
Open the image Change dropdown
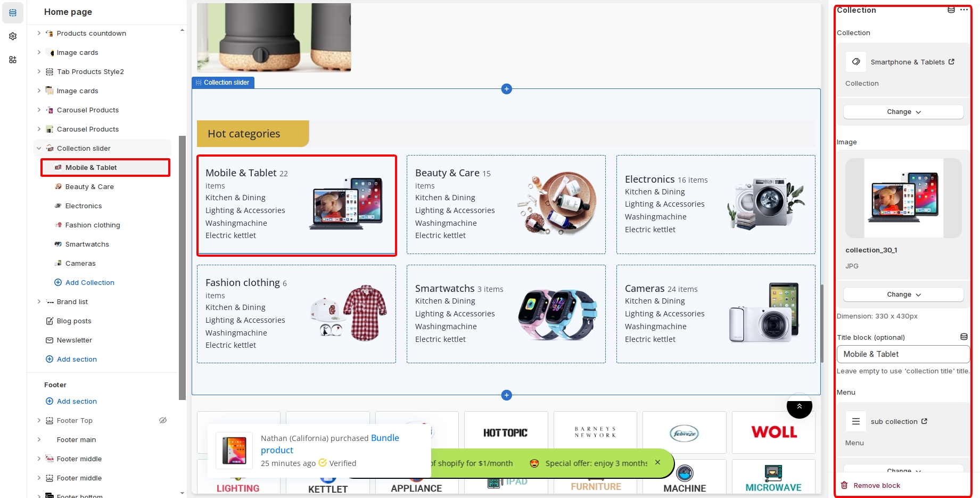[x=903, y=295]
